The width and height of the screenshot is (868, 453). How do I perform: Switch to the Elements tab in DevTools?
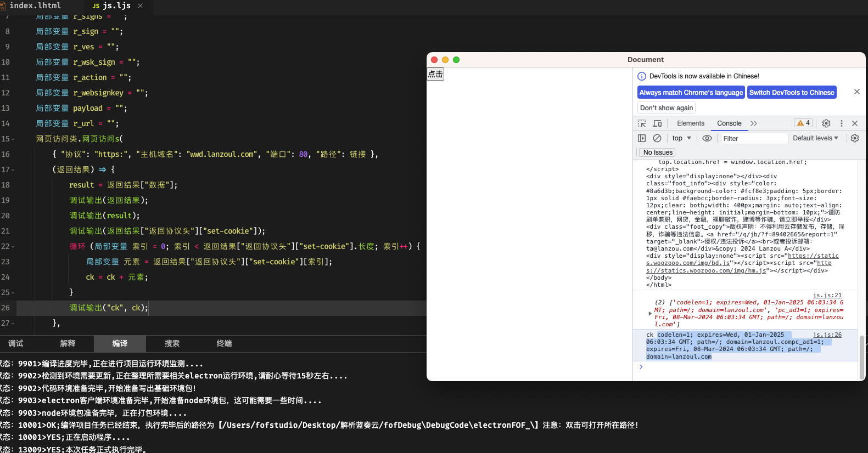691,123
